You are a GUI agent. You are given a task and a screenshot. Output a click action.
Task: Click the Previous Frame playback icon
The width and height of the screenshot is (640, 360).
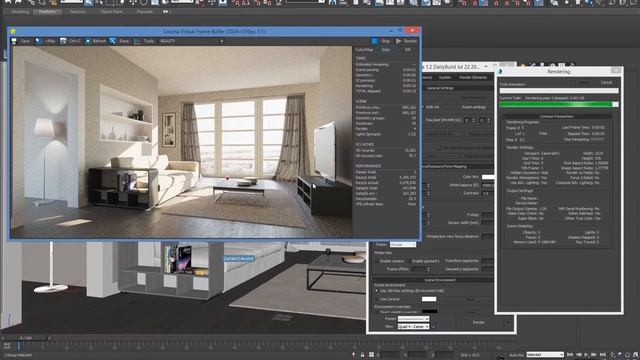(578, 355)
